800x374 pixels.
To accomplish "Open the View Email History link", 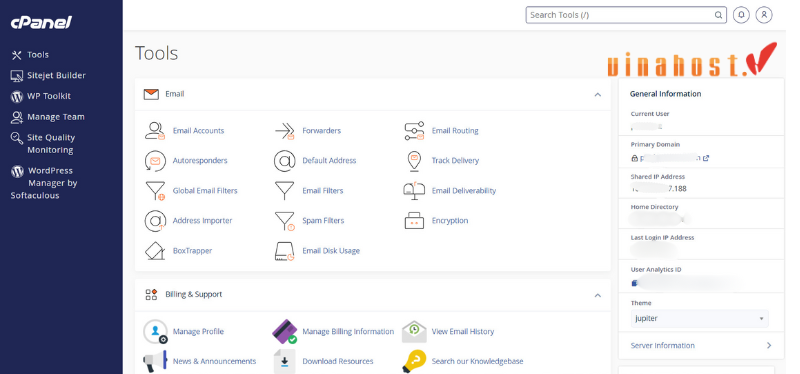I will (x=463, y=332).
